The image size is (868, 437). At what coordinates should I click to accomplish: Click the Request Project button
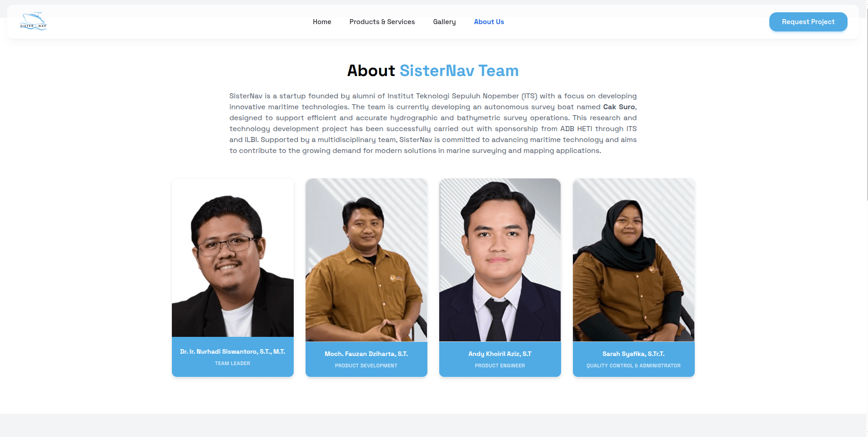point(808,22)
